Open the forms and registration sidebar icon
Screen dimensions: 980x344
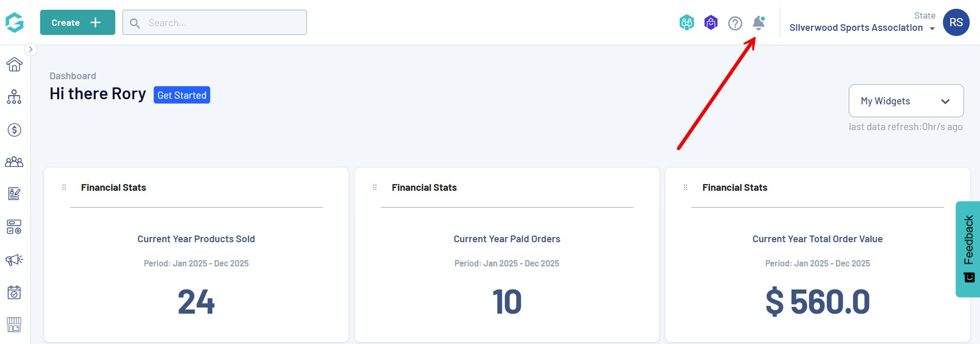click(x=14, y=194)
